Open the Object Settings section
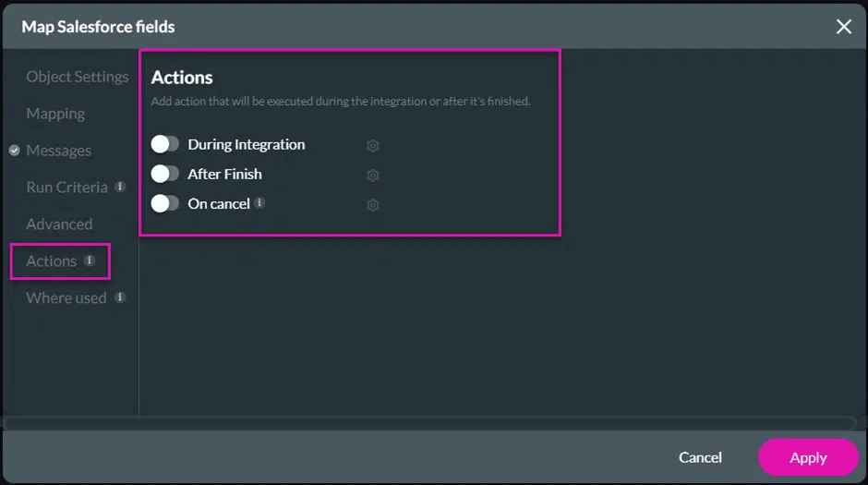The width and height of the screenshot is (868, 485). 78,77
